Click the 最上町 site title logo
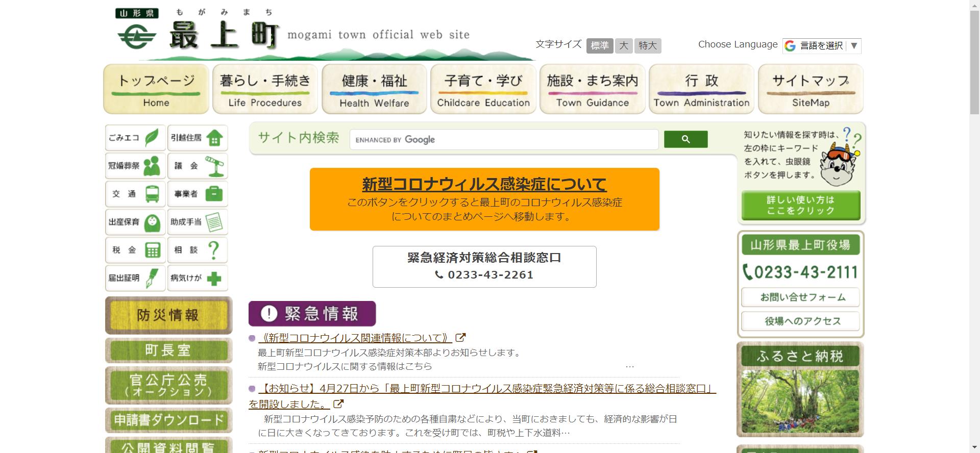Viewport: 980px width, 453px height. pos(224,36)
